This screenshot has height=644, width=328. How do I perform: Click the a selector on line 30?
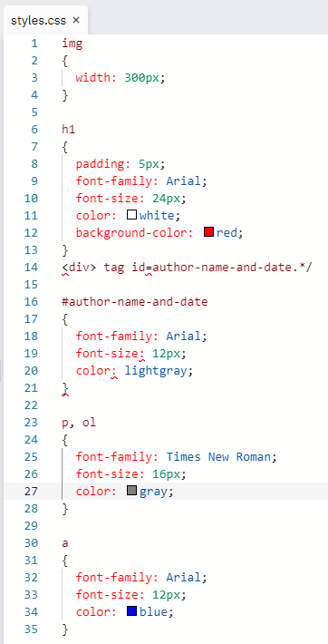point(65,543)
